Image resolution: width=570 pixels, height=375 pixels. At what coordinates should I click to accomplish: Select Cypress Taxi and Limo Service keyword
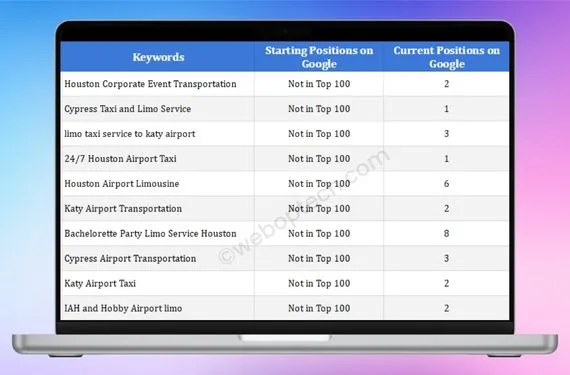pyautogui.click(x=128, y=109)
